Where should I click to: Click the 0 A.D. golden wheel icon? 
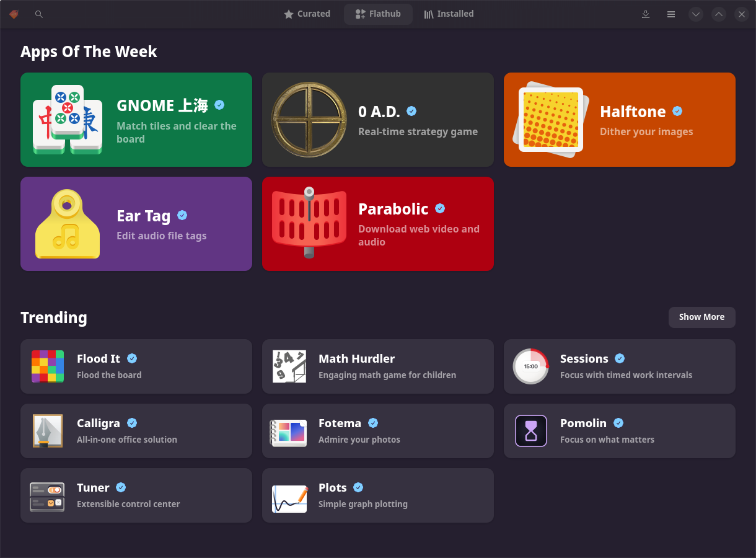309,119
